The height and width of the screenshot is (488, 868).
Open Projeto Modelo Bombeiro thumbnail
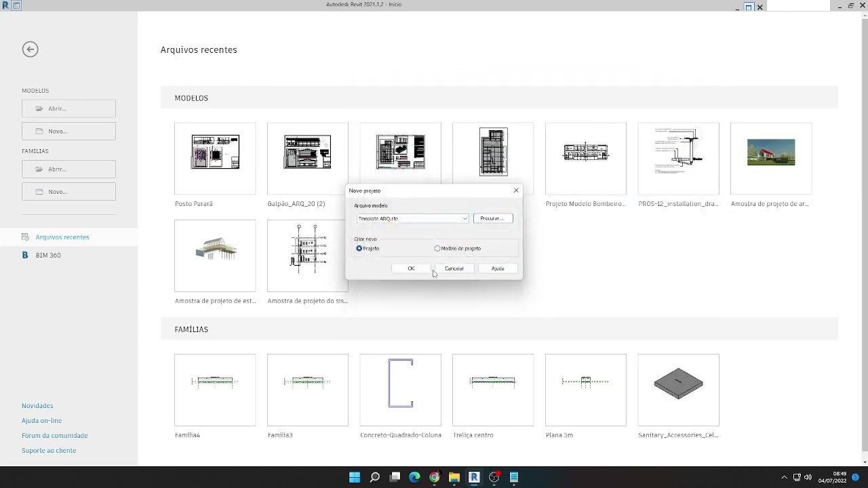[x=586, y=159]
